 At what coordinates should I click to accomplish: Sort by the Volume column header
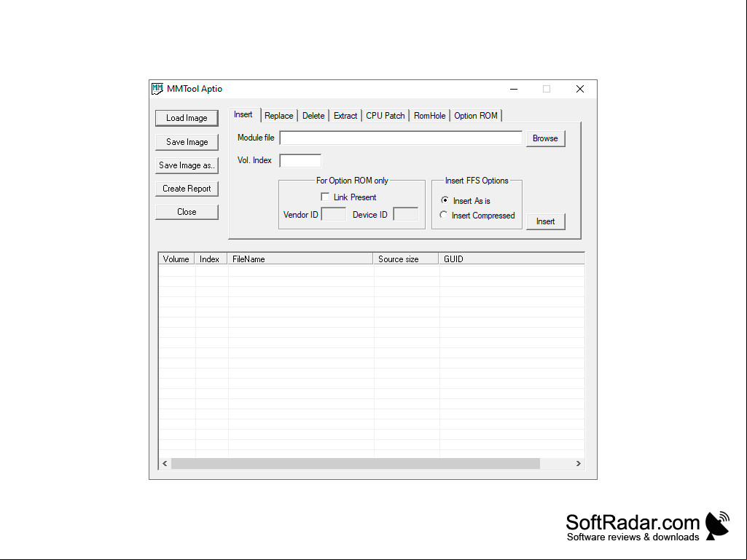tap(177, 259)
